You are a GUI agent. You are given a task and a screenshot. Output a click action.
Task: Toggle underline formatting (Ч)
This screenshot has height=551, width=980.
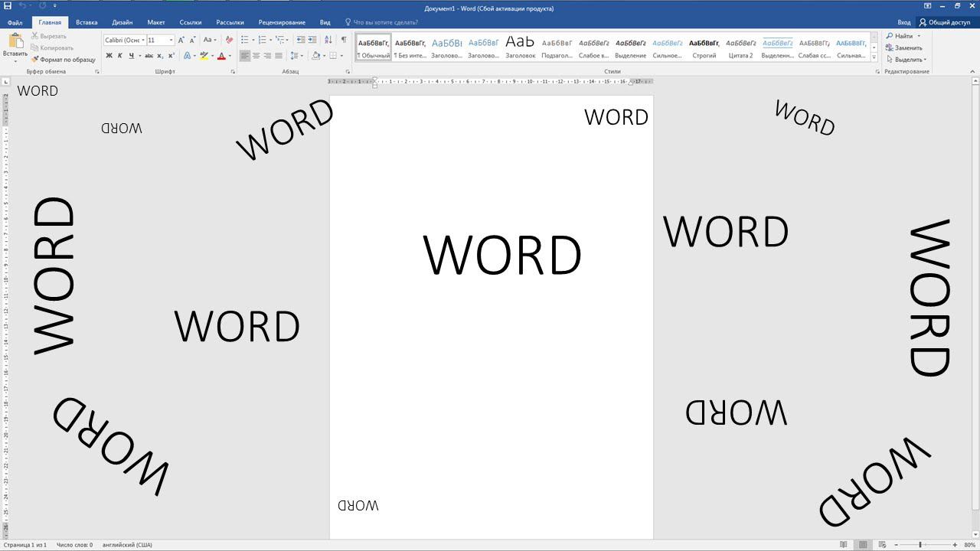click(x=131, y=56)
